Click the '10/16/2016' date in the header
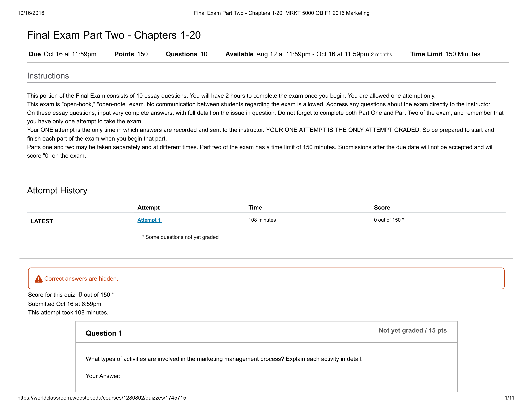Image resolution: width=532 pixels, height=411 pixels. coord(31,13)
